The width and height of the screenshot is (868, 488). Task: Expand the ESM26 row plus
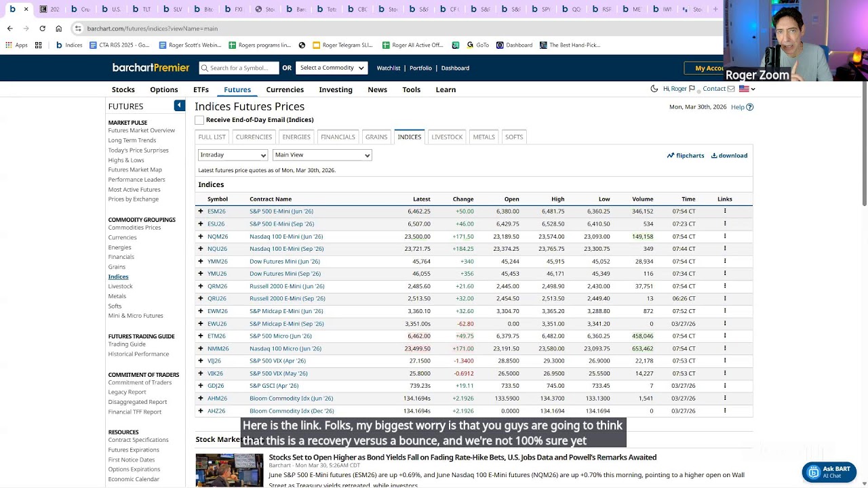200,211
